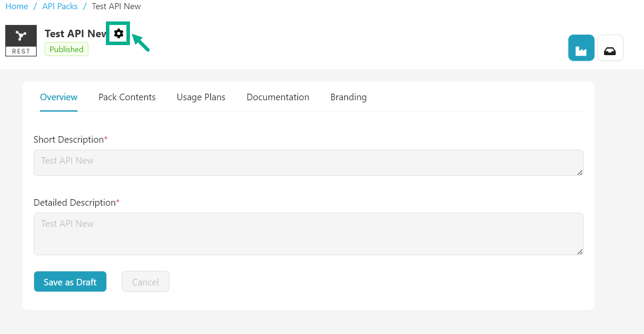Show the Documentation tab
This screenshot has width=644, height=334.
[278, 97]
